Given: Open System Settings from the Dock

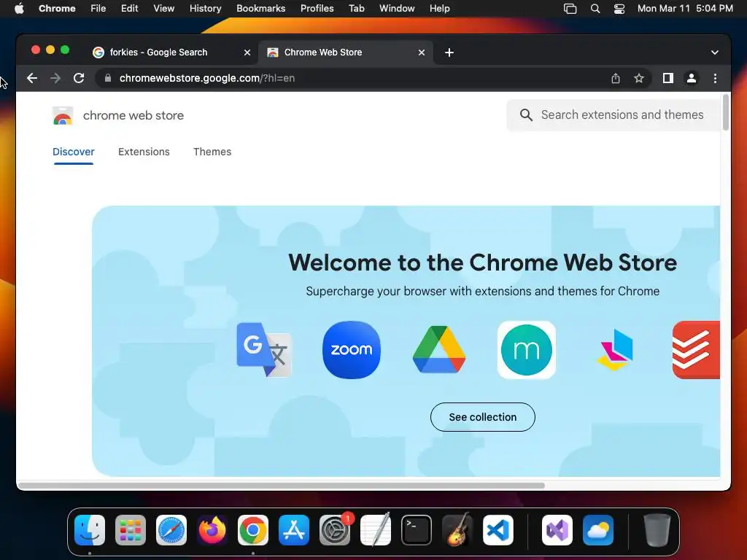Looking at the screenshot, I should (334, 530).
